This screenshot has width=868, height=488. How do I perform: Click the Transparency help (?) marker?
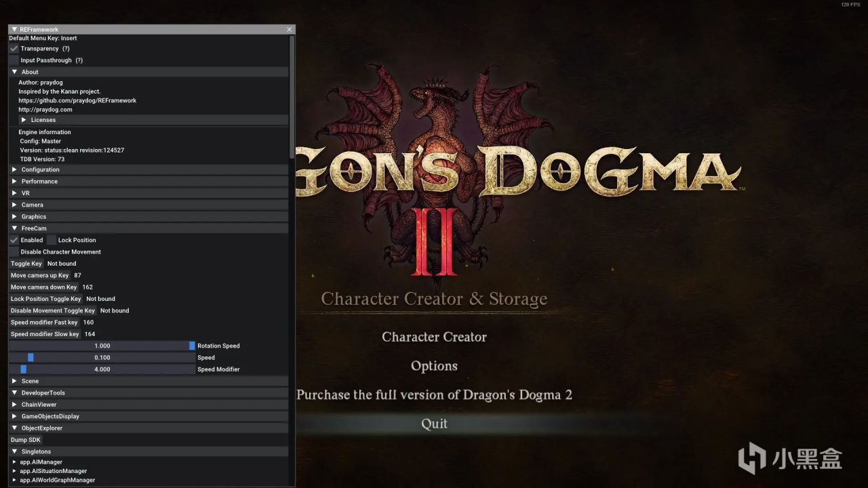point(66,49)
